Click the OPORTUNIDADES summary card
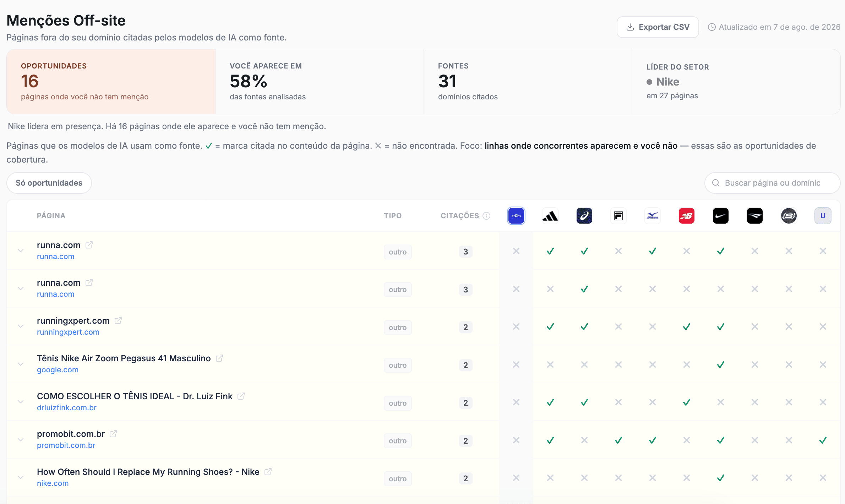Viewport: 845px width, 504px height. pos(111,82)
